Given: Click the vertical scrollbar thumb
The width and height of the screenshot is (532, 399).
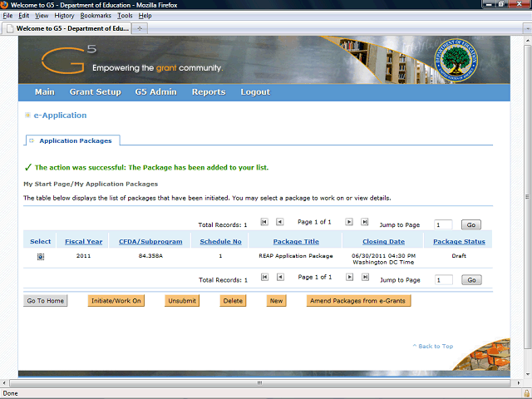Looking at the screenshot, I should click(x=527, y=197).
